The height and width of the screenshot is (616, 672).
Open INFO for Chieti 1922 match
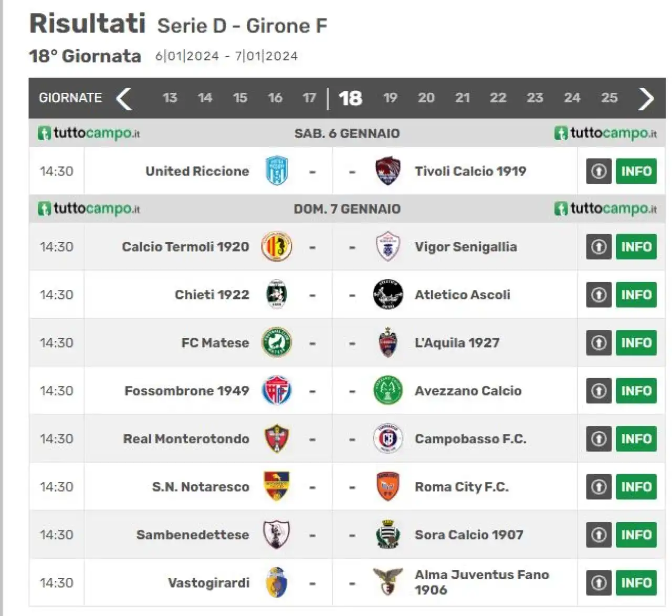tap(636, 295)
